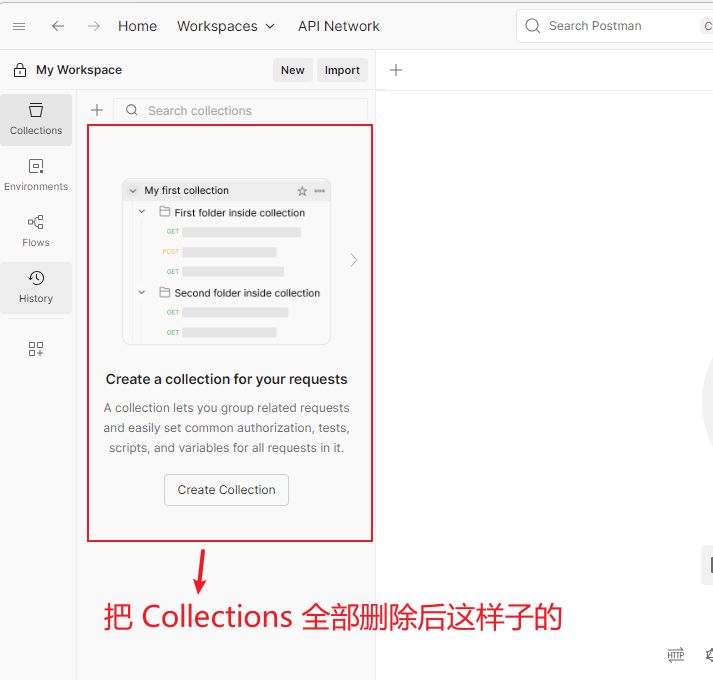The width and height of the screenshot is (713, 680).
Task: Show request History panel
Action: [x=36, y=287]
